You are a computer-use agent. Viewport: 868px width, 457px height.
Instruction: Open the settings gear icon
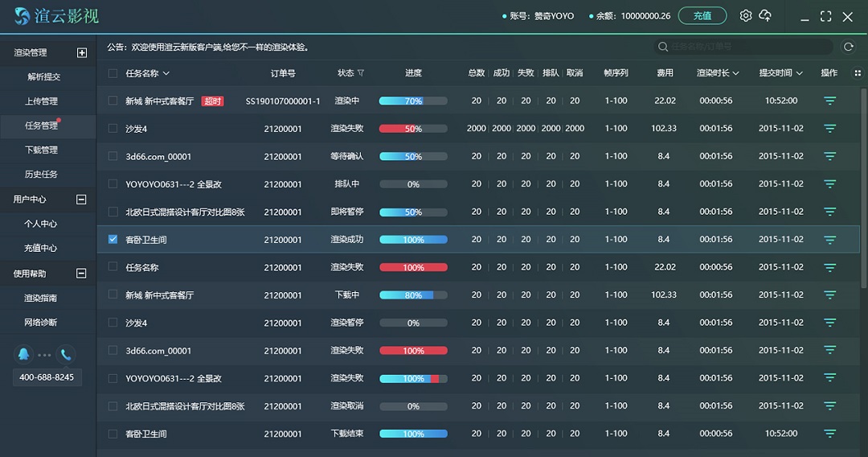click(745, 16)
